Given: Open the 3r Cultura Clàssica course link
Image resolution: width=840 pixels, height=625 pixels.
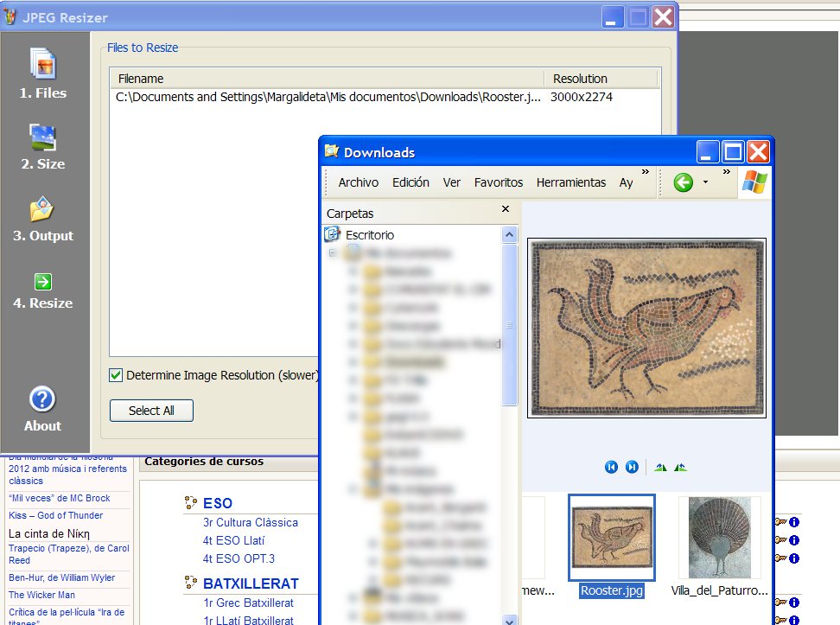Looking at the screenshot, I should coord(250,523).
